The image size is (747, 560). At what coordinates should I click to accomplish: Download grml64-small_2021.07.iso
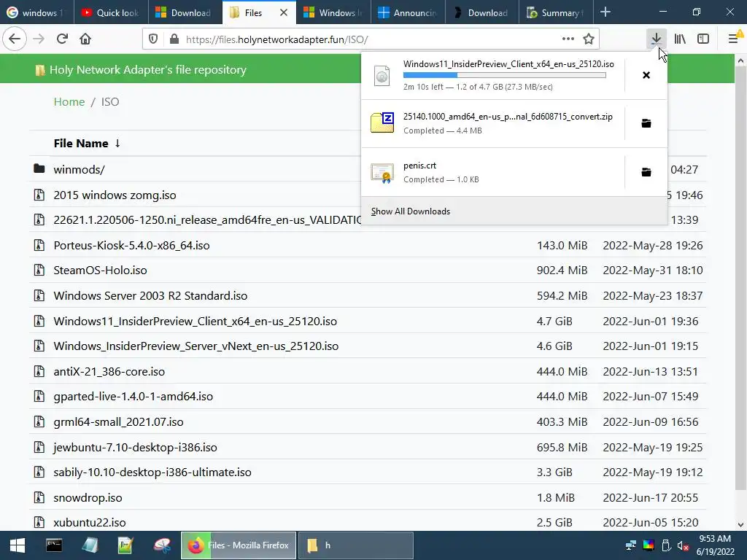coord(119,422)
